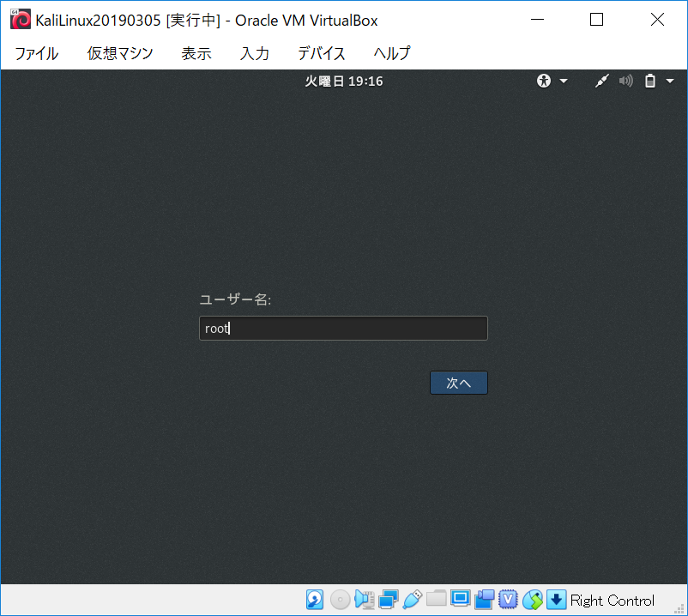
Task: Open the 仮想マシン menu
Action: tap(120, 53)
